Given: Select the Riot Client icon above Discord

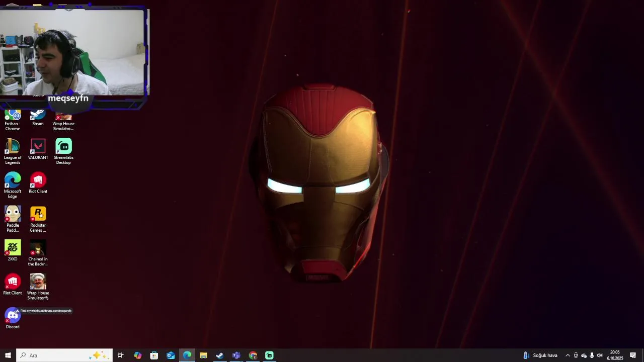Looking at the screenshot, I should tap(13, 285).
